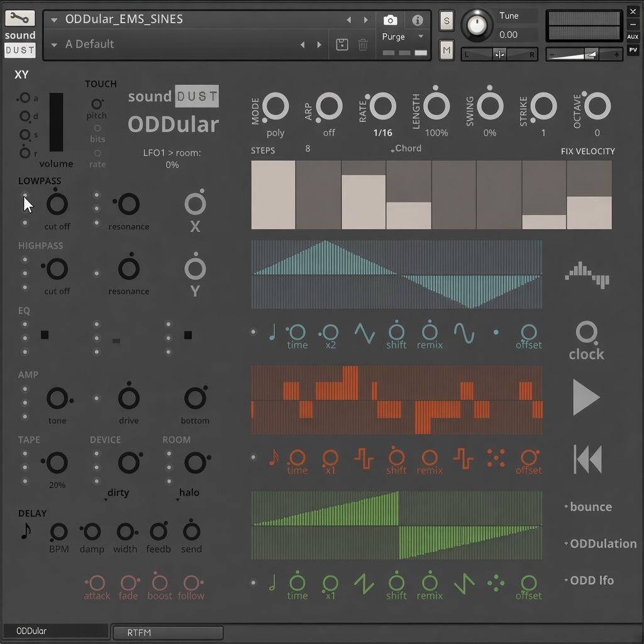The width and height of the screenshot is (644, 644).
Task: Click the blue quarter-note icon
Action: coord(272,332)
